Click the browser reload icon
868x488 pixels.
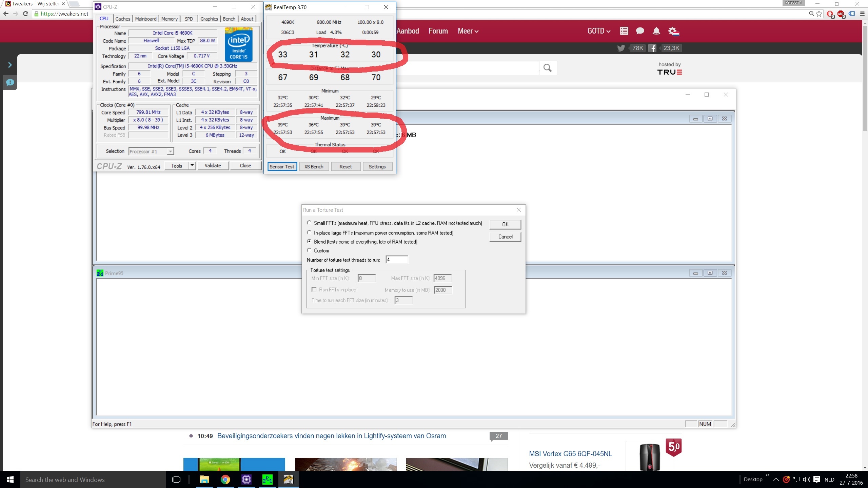25,14
